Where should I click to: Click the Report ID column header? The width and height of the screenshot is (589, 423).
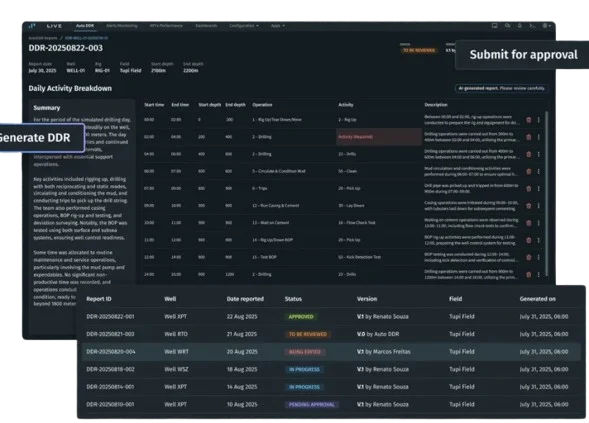(99, 299)
